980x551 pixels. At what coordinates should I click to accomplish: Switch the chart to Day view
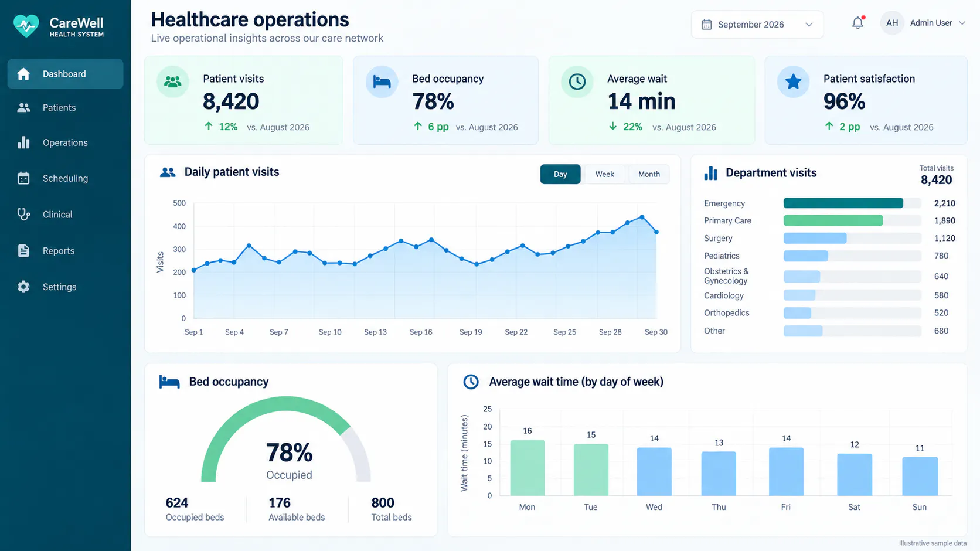coord(560,174)
